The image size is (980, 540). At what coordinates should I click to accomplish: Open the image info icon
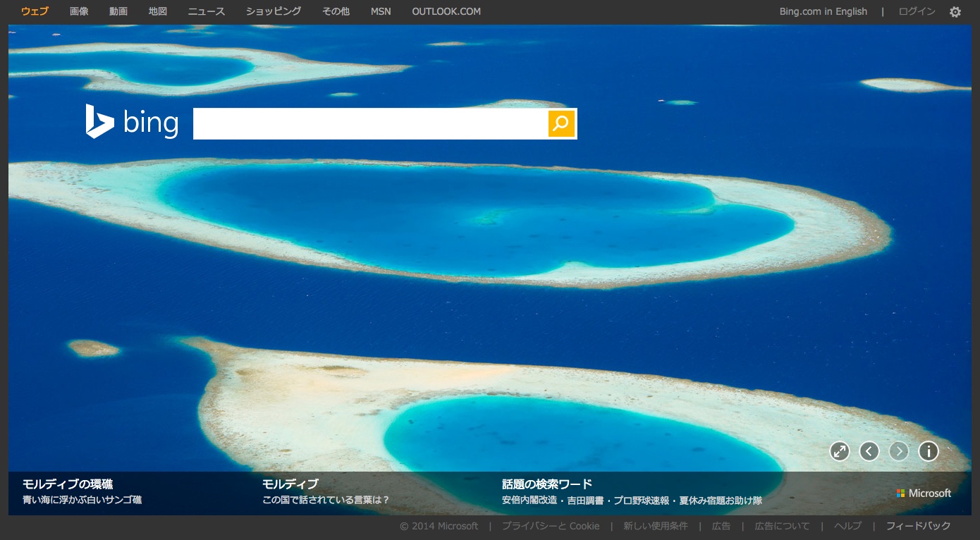[929, 451]
